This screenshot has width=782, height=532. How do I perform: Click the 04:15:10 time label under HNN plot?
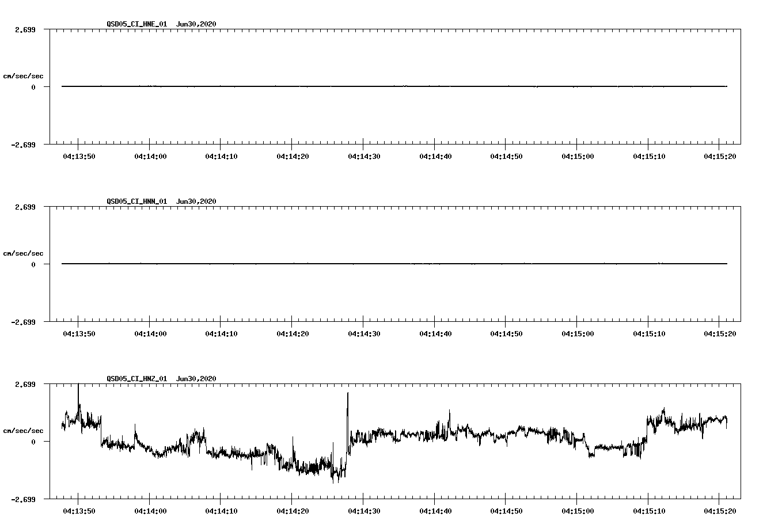(649, 333)
